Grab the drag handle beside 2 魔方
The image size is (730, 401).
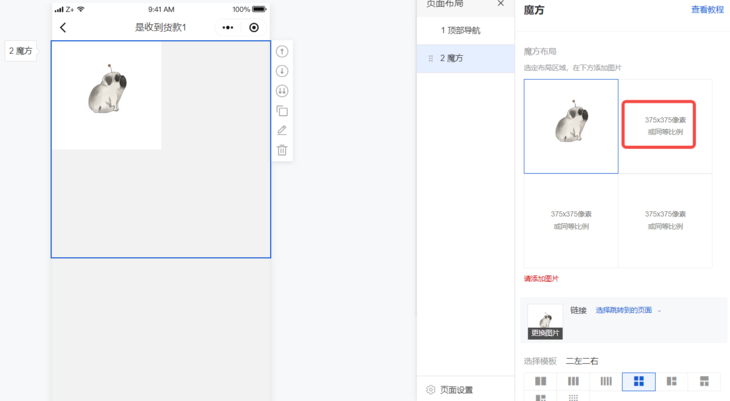pos(431,58)
